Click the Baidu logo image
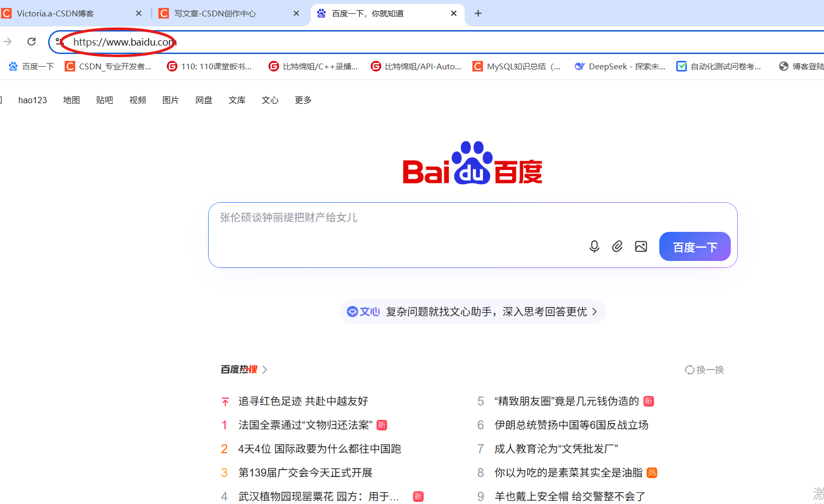Image resolution: width=824 pixels, height=504 pixels. click(x=472, y=163)
